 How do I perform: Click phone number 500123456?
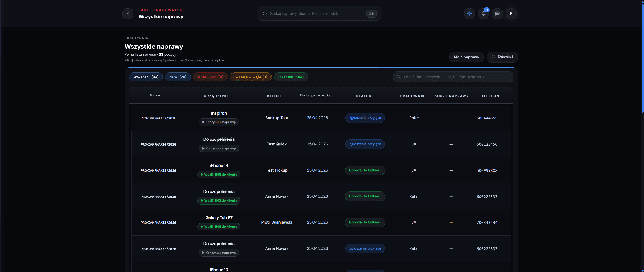click(x=487, y=144)
